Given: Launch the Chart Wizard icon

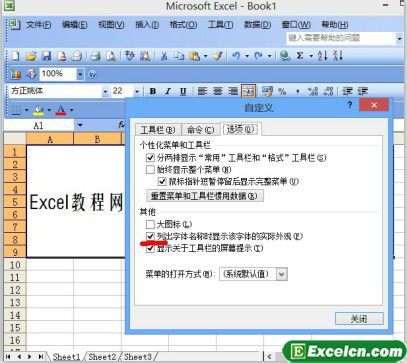Looking at the screenshot, I should pos(16,74).
